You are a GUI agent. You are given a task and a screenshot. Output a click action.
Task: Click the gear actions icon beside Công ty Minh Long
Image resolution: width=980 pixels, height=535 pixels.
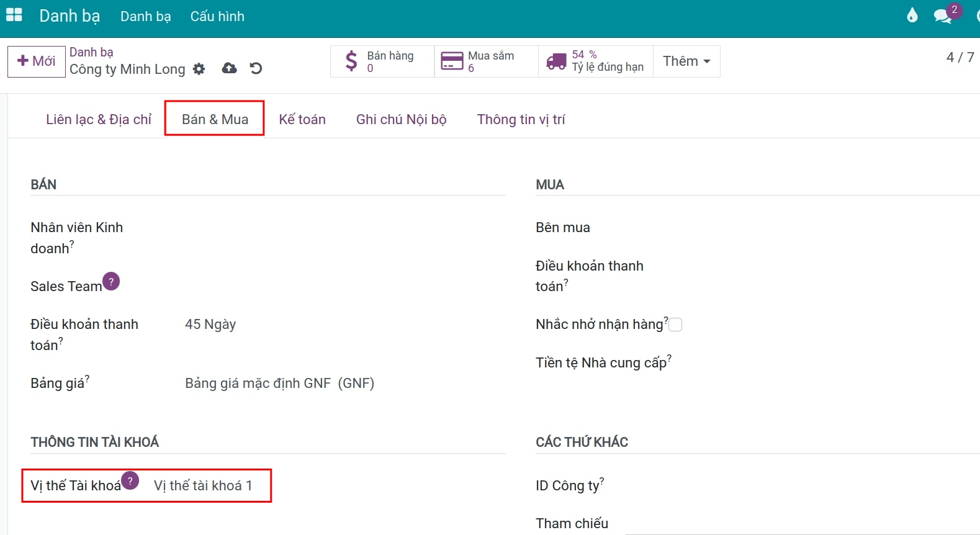click(199, 69)
